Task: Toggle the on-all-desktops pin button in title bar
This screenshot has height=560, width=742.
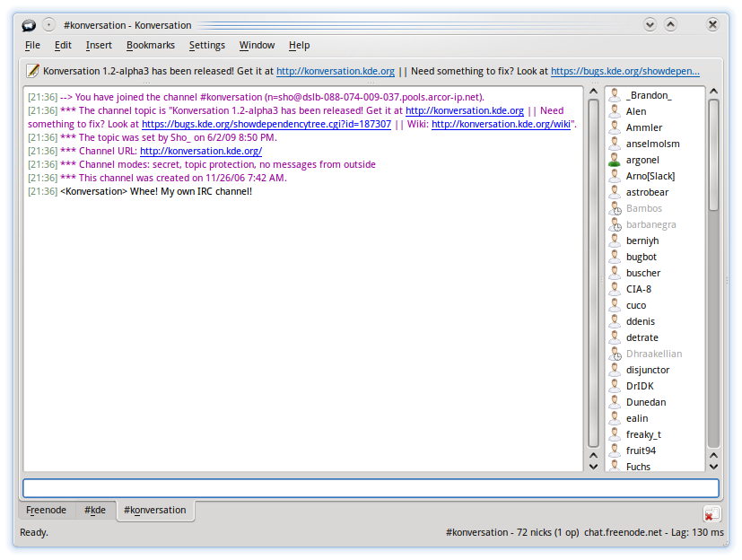Action: point(48,24)
